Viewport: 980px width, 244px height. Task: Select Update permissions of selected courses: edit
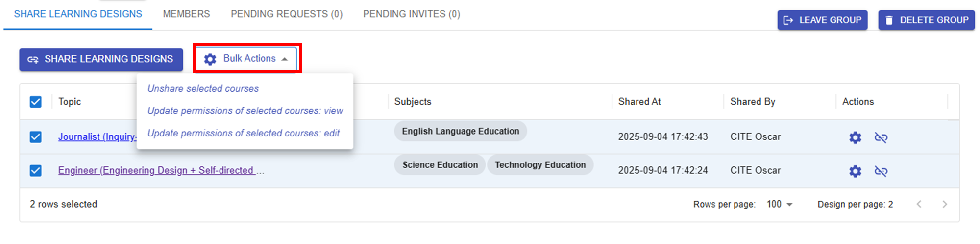244,133
